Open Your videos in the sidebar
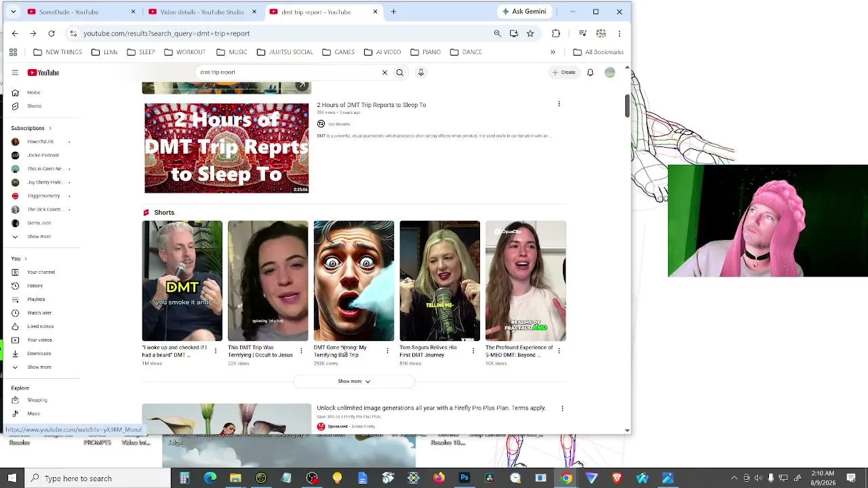 pos(39,340)
